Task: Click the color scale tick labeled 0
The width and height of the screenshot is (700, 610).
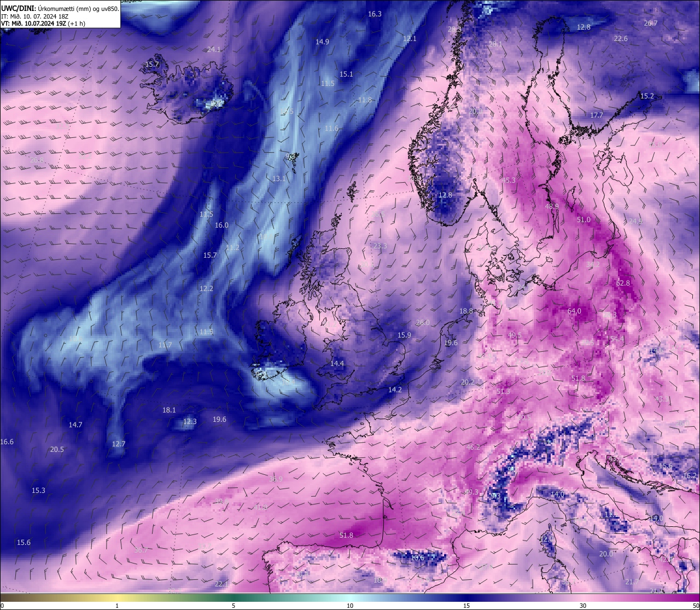Action: 2,606
